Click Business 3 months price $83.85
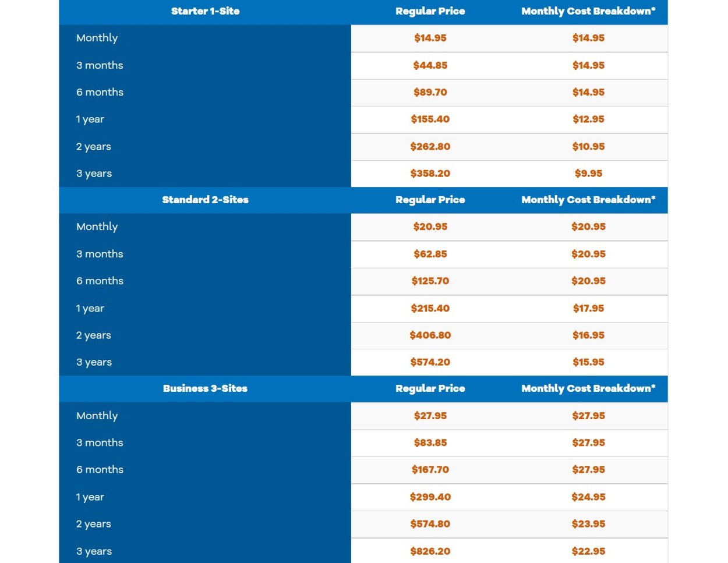728x563 pixels. [430, 442]
